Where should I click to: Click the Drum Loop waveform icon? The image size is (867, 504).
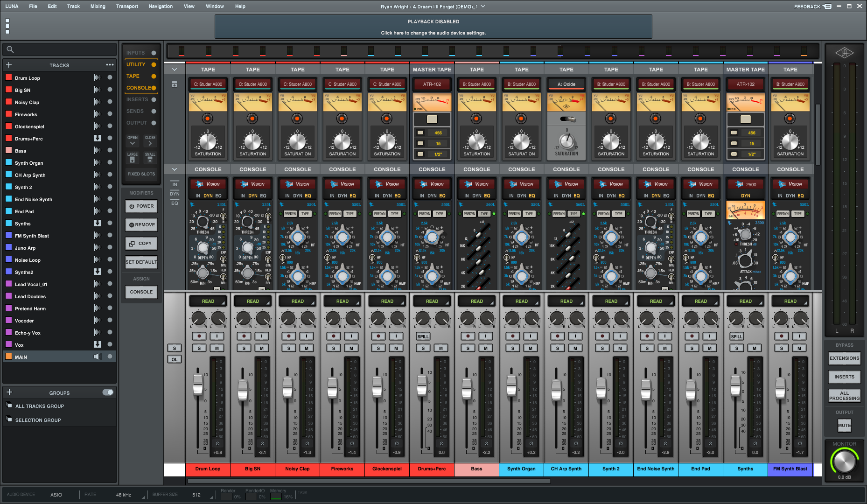click(x=98, y=78)
